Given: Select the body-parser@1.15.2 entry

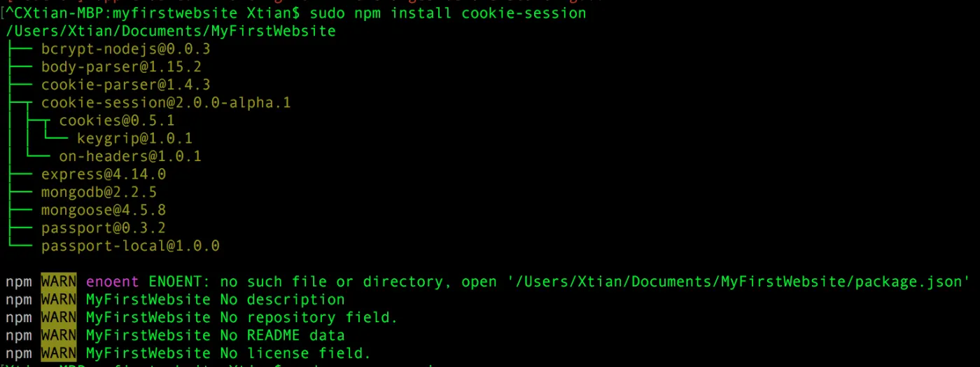Looking at the screenshot, I should pos(121,67).
